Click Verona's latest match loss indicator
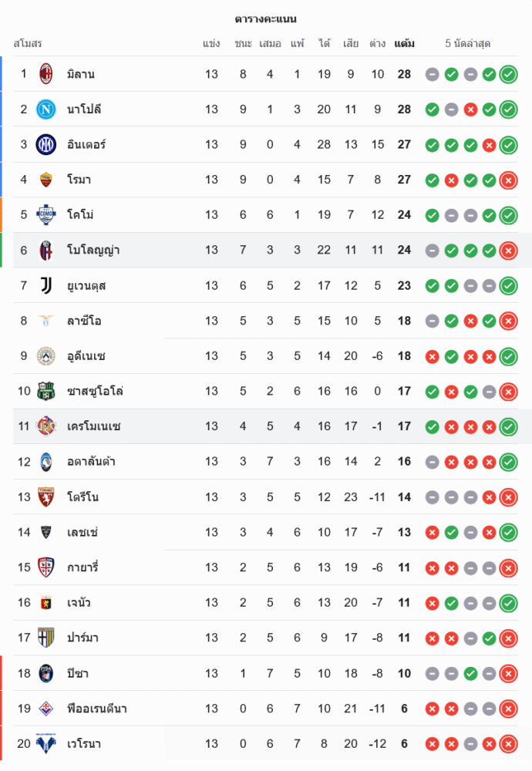532x771 pixels. point(508,744)
